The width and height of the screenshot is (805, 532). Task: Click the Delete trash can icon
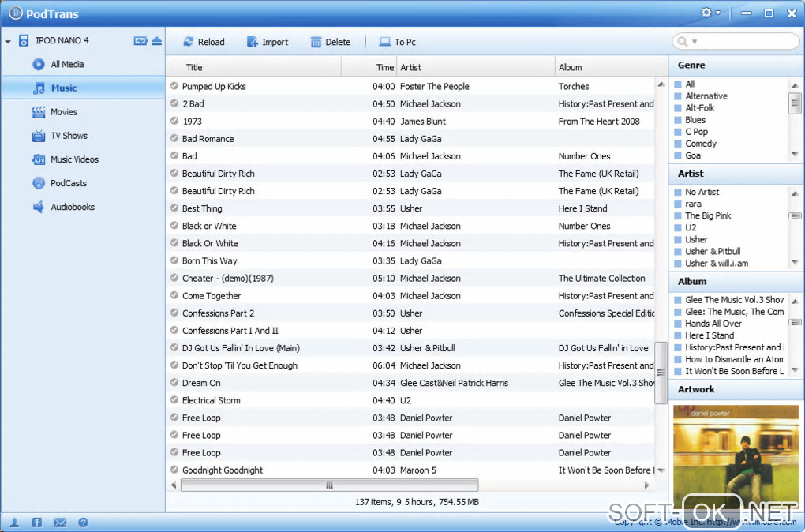pos(316,42)
